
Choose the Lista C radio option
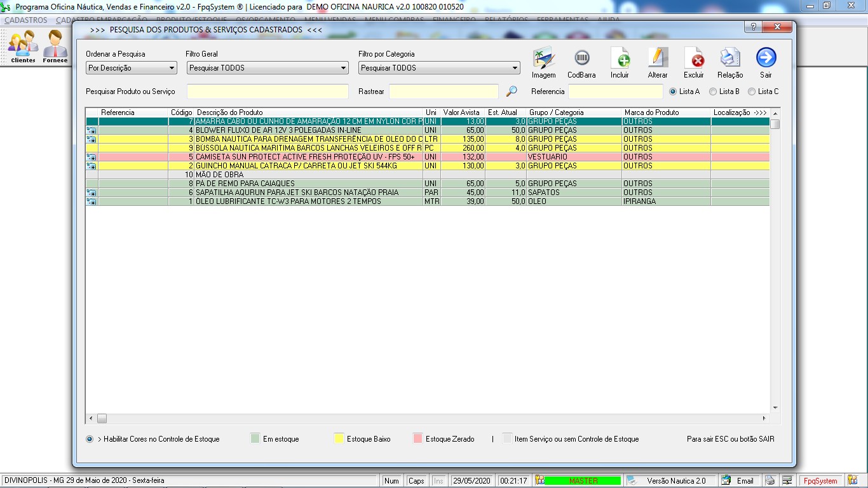pos(752,91)
